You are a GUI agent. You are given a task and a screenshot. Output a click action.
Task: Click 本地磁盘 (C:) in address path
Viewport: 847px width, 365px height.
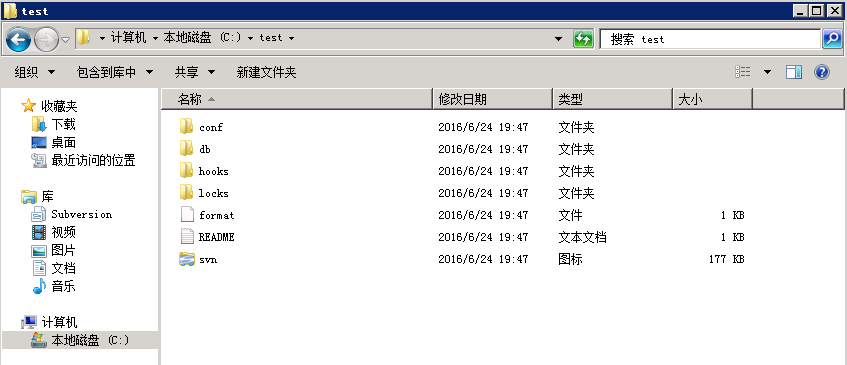coord(202,38)
